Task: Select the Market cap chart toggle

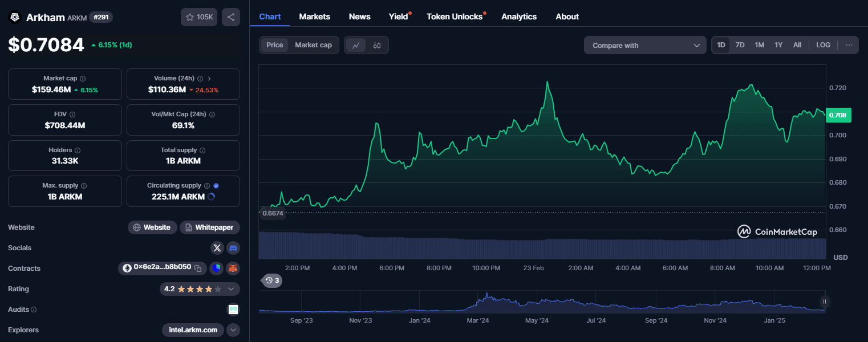Action: [313, 45]
